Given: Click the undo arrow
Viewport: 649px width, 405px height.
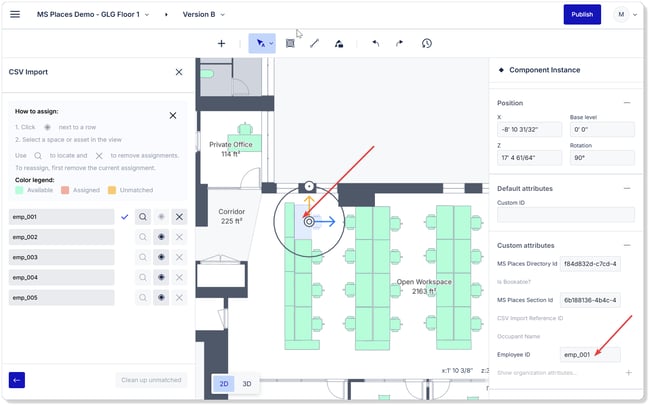Looking at the screenshot, I should coord(375,44).
